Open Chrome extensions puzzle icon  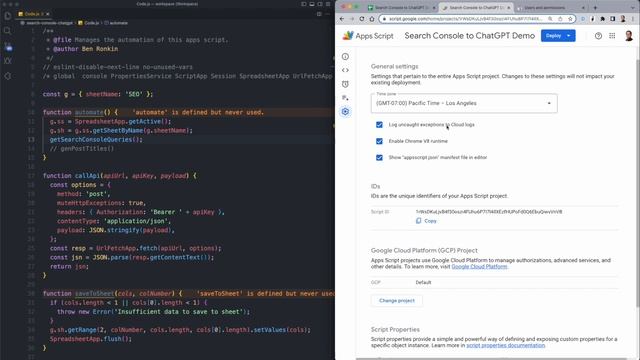602,19
